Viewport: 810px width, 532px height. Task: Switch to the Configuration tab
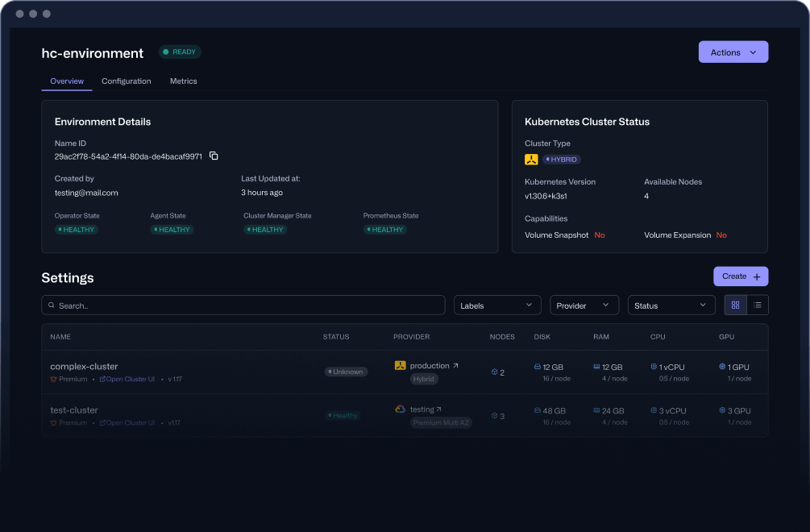click(126, 81)
